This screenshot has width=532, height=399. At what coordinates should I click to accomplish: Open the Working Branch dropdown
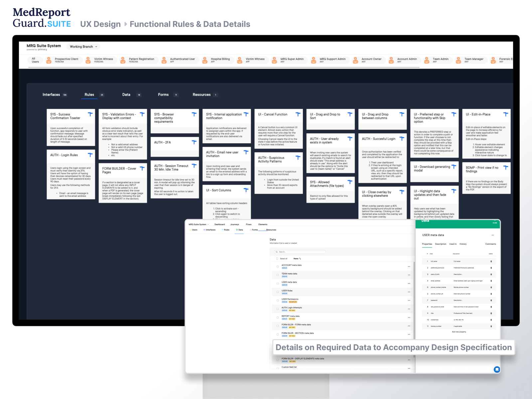click(83, 47)
